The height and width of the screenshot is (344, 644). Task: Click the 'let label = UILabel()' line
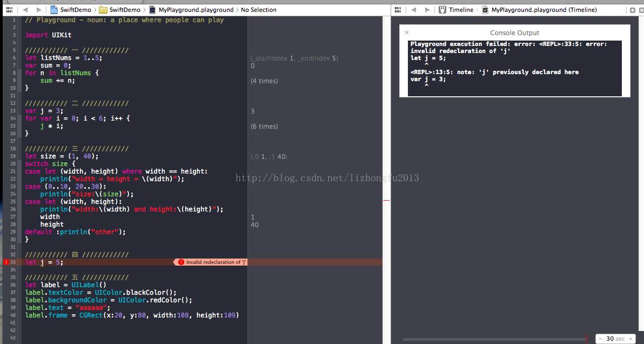point(66,285)
